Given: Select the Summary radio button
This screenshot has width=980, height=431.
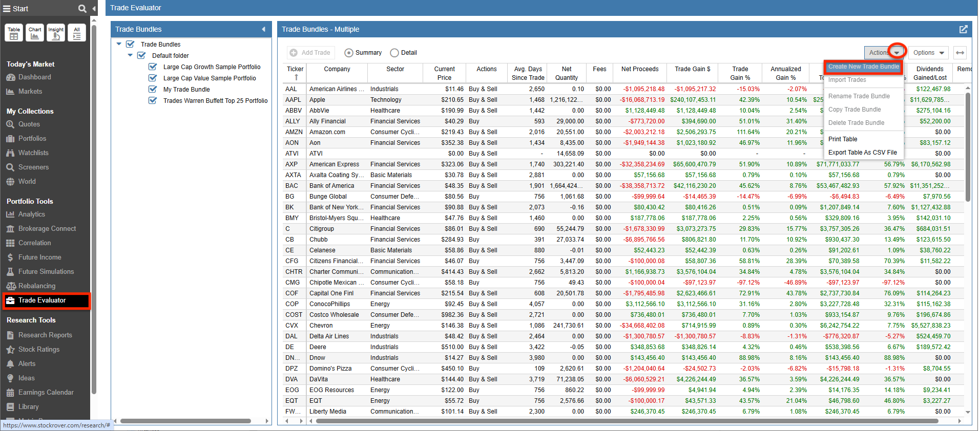Looking at the screenshot, I should [x=349, y=53].
